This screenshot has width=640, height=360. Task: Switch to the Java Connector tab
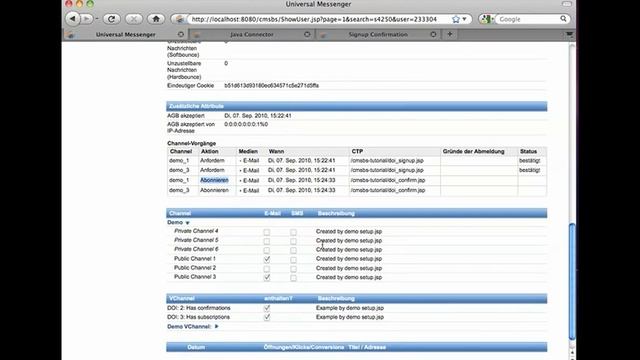pos(251,34)
